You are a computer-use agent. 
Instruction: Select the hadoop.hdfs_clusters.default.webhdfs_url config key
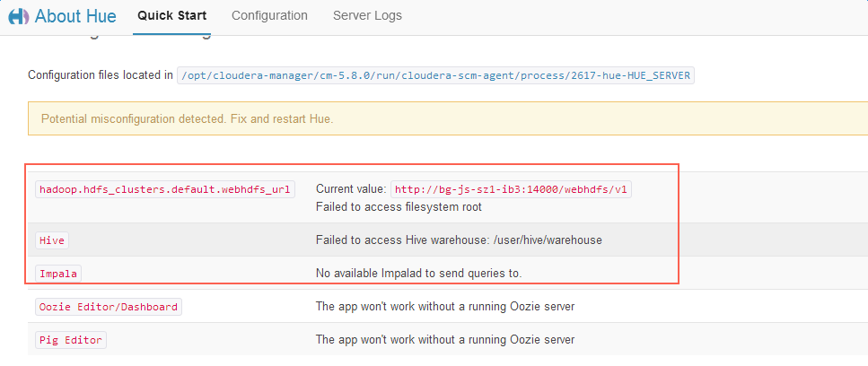click(165, 189)
